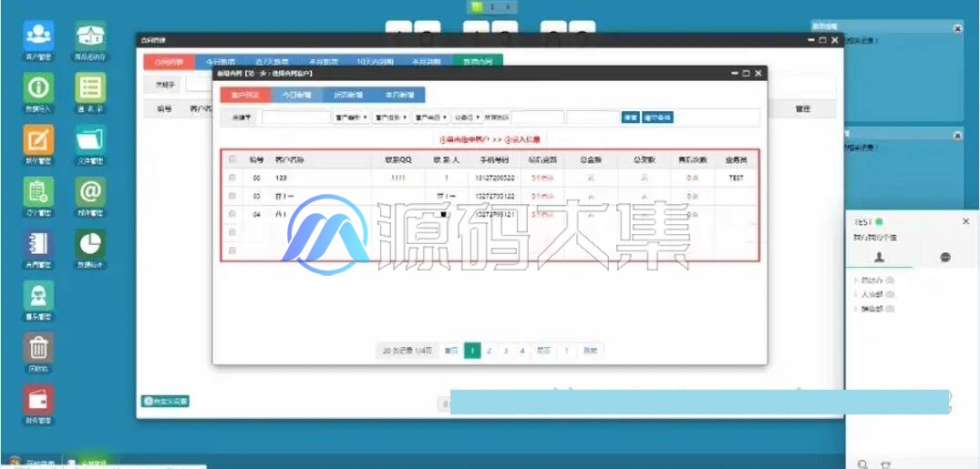The width and height of the screenshot is (980, 469).
Task: Click the shirt skin icon at chat panel bottom
Action: [x=885, y=464]
